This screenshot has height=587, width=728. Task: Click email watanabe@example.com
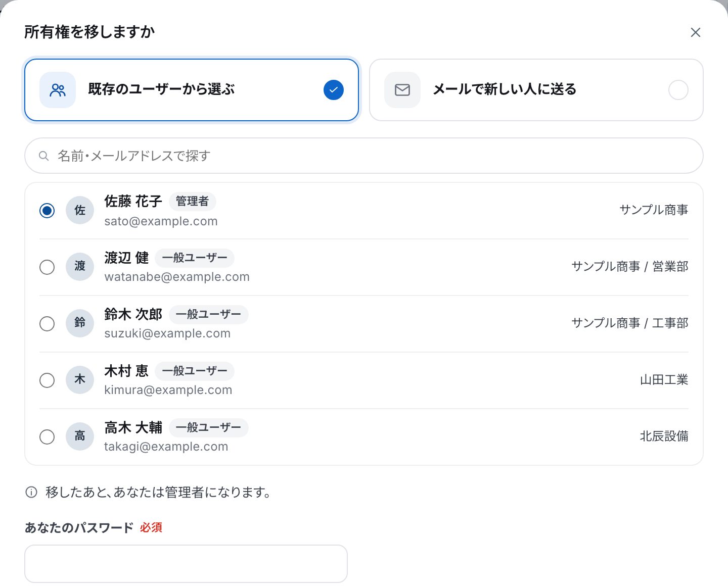(x=177, y=277)
